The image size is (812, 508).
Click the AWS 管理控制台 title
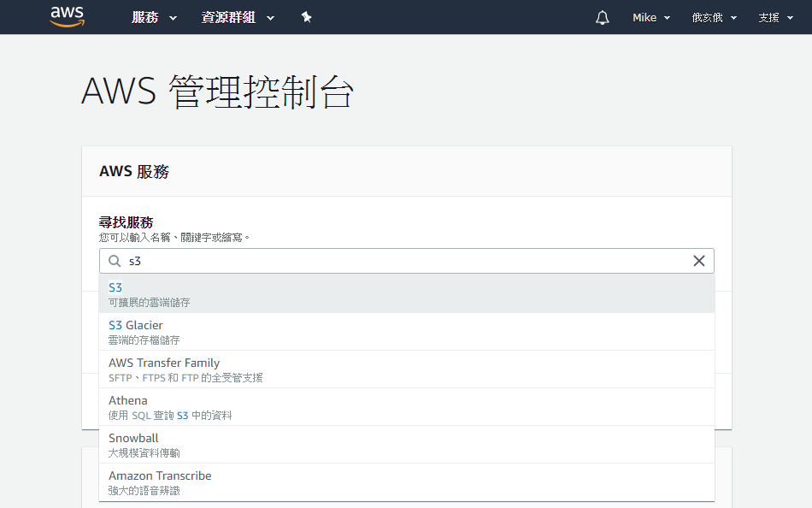pyautogui.click(x=217, y=92)
